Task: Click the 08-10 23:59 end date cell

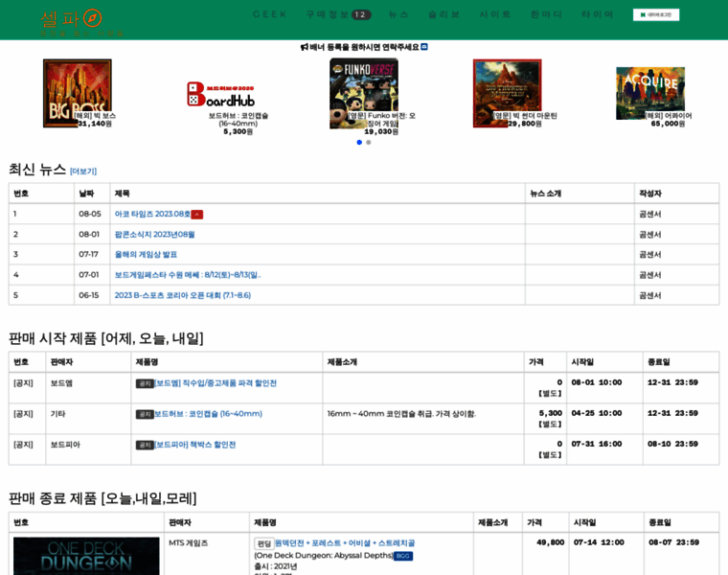Action: 672,444
